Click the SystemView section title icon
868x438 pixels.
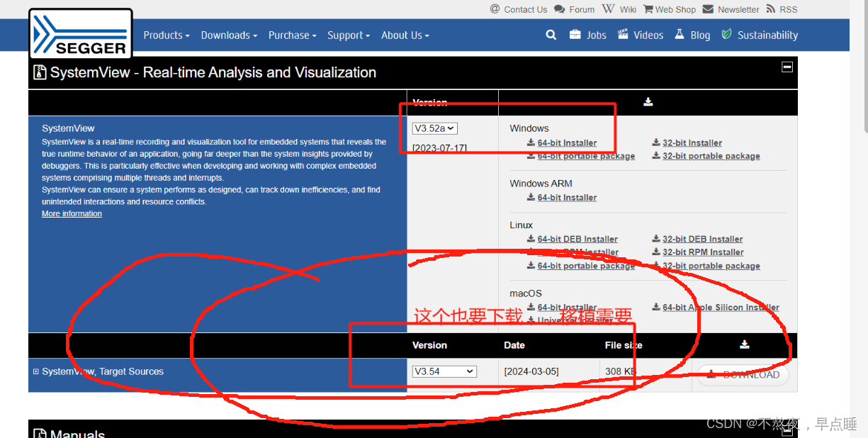point(40,72)
